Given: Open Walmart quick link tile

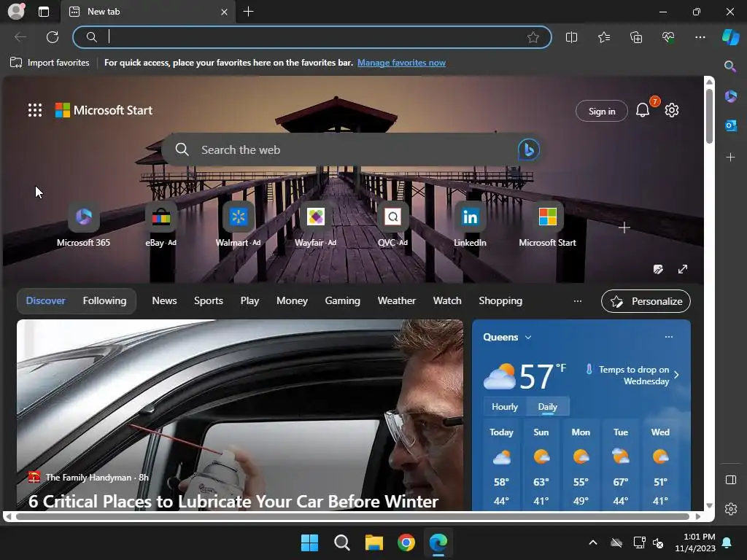Looking at the screenshot, I should 239,225.
